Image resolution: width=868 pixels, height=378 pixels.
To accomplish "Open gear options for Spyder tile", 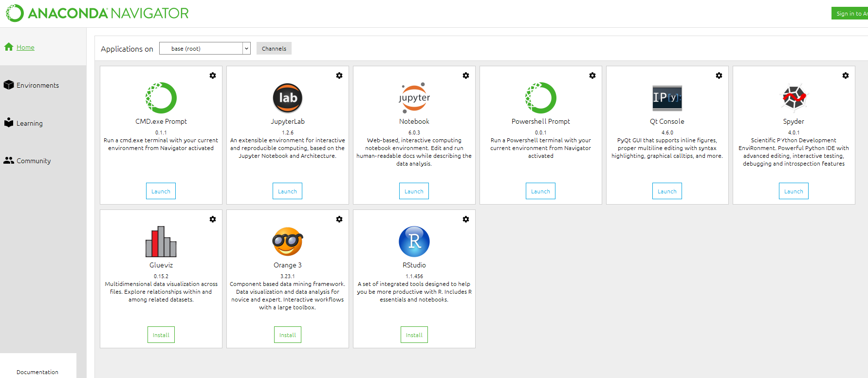I will pos(846,76).
